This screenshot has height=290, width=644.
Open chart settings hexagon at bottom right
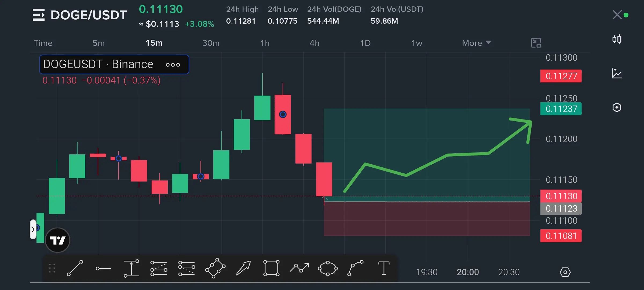click(565, 272)
